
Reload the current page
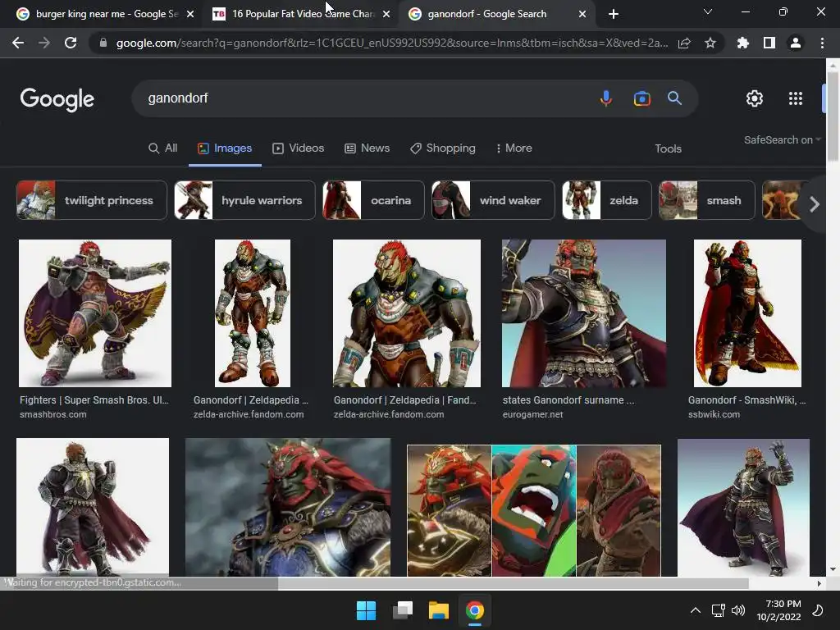tap(71, 43)
